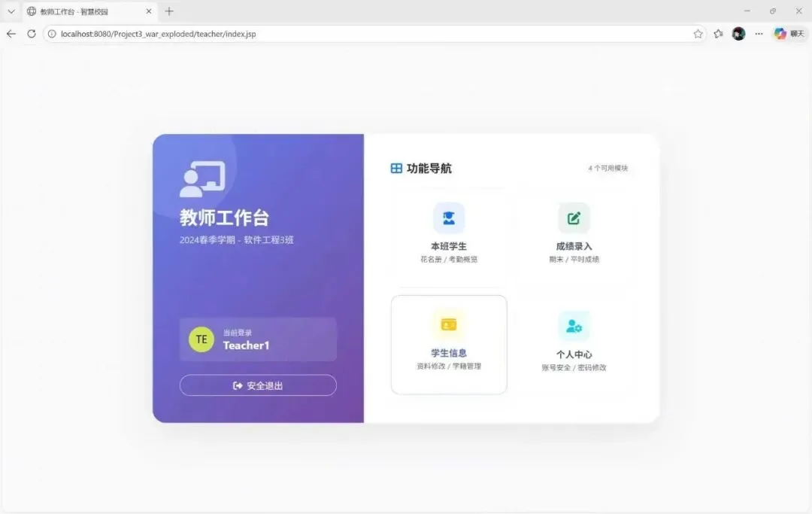The height and width of the screenshot is (514, 812).
Task: Click the 账号安全 / 密码修改 subtitle
Action: (x=574, y=368)
